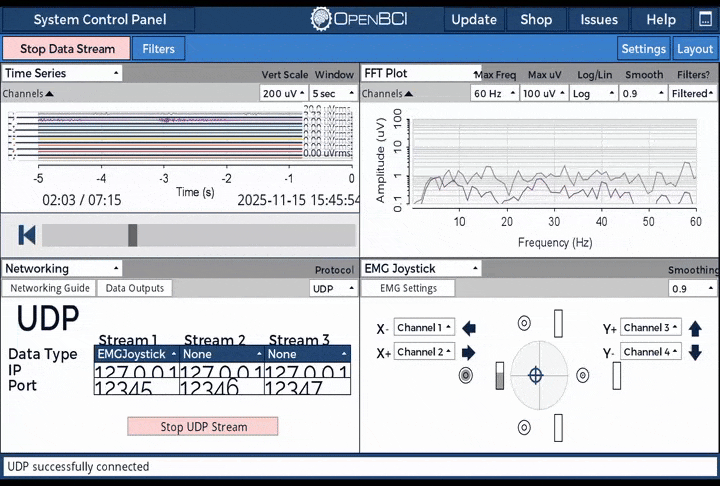Click the playback position slider handle
The image size is (720, 486).
tap(132, 235)
